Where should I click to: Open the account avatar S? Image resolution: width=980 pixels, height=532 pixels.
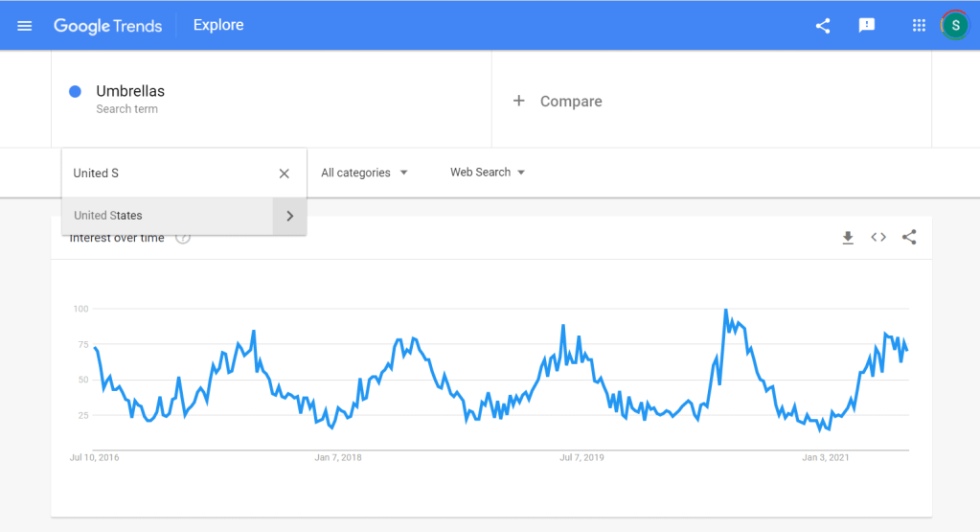pos(955,26)
